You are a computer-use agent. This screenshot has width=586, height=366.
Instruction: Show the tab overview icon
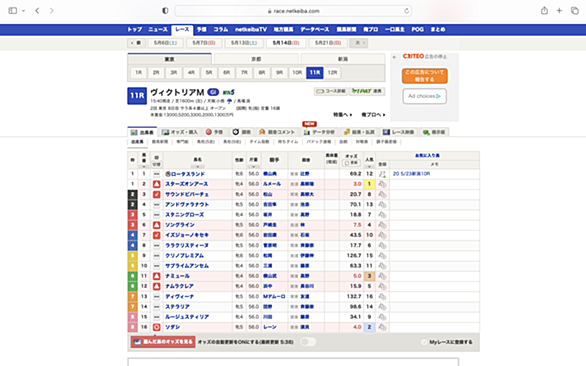(574, 11)
